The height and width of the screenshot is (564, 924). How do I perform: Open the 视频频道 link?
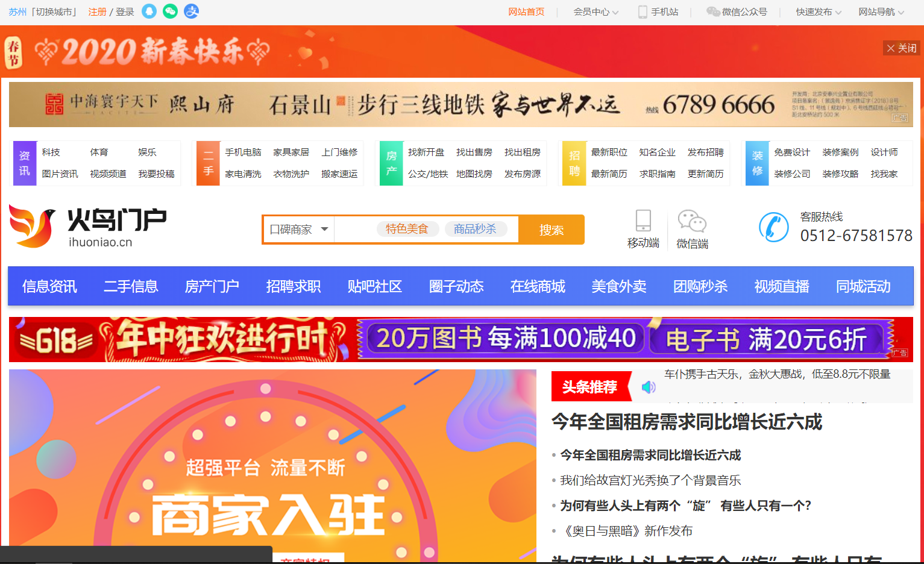pos(108,174)
